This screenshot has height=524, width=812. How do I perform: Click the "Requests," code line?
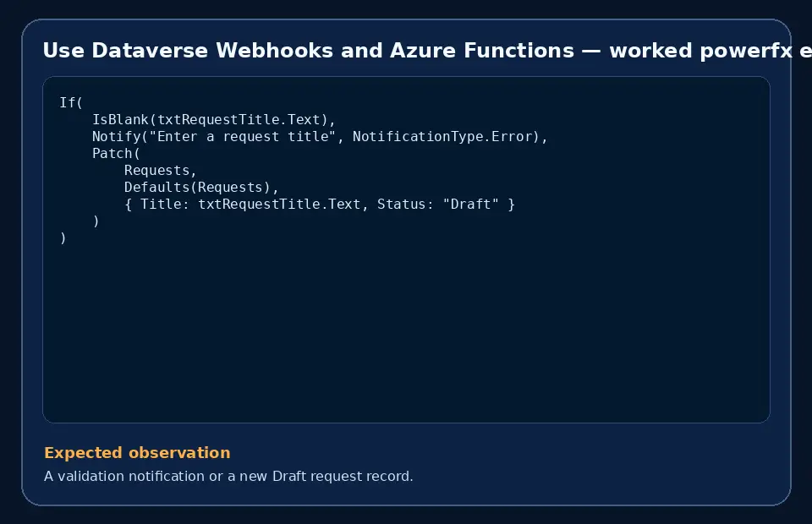161,171
